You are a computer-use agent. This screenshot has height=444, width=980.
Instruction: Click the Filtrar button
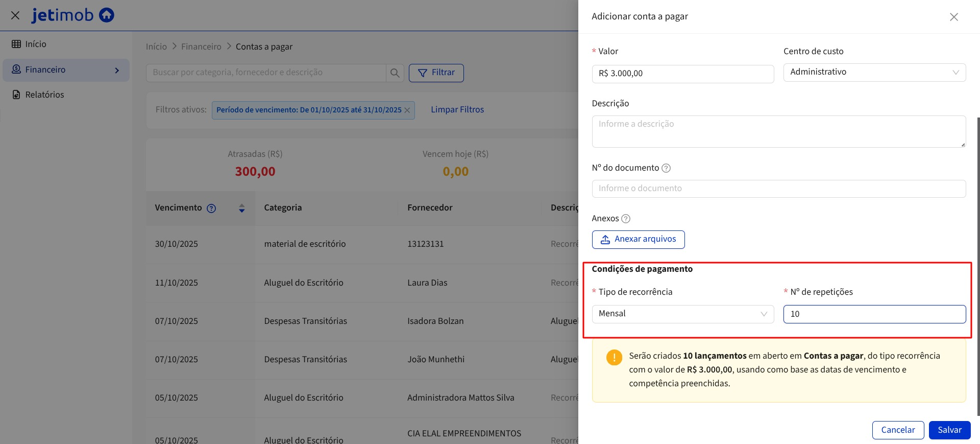coord(436,73)
